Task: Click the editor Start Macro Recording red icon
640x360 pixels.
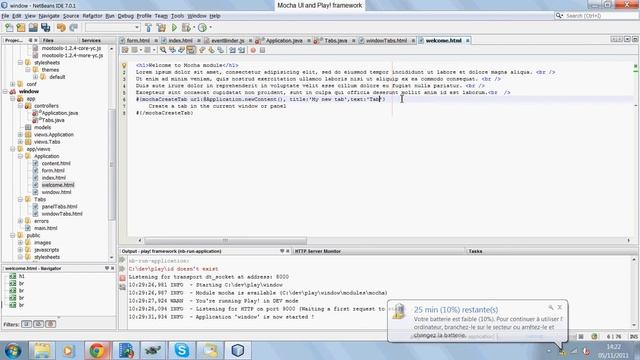Action: click(x=253, y=50)
